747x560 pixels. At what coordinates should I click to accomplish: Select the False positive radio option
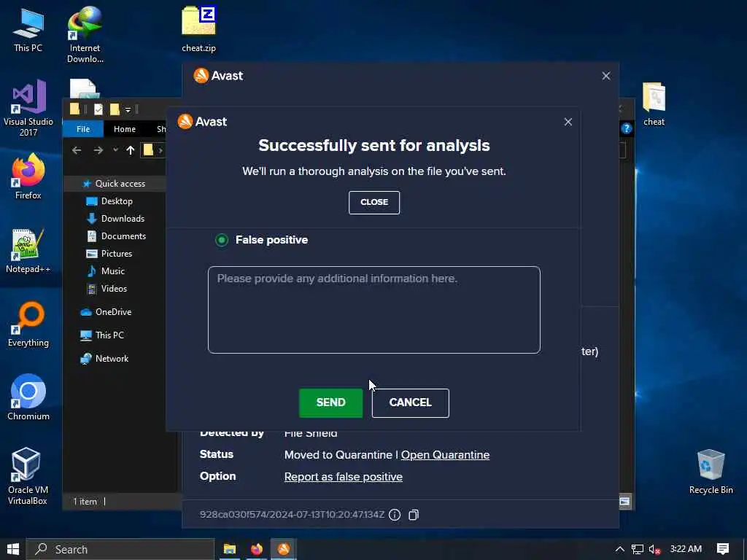pyautogui.click(x=222, y=240)
